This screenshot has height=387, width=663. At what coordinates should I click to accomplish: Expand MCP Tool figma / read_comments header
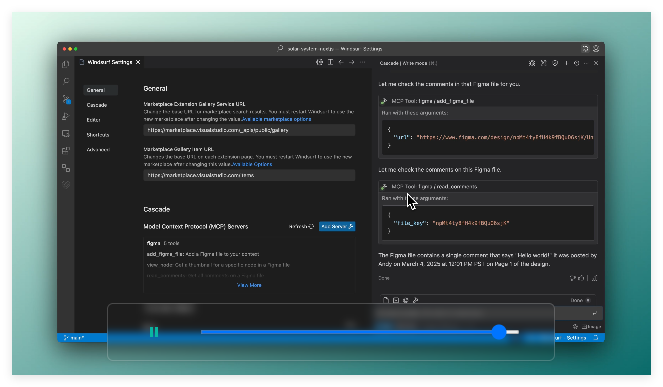[488, 187]
